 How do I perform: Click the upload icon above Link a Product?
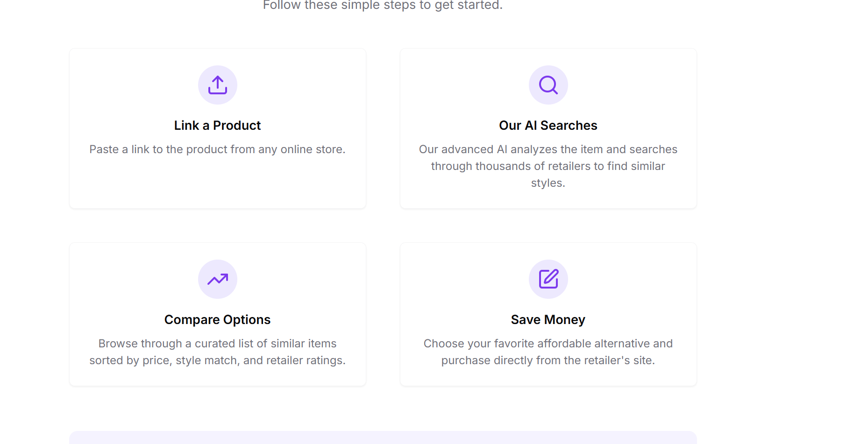click(x=218, y=85)
